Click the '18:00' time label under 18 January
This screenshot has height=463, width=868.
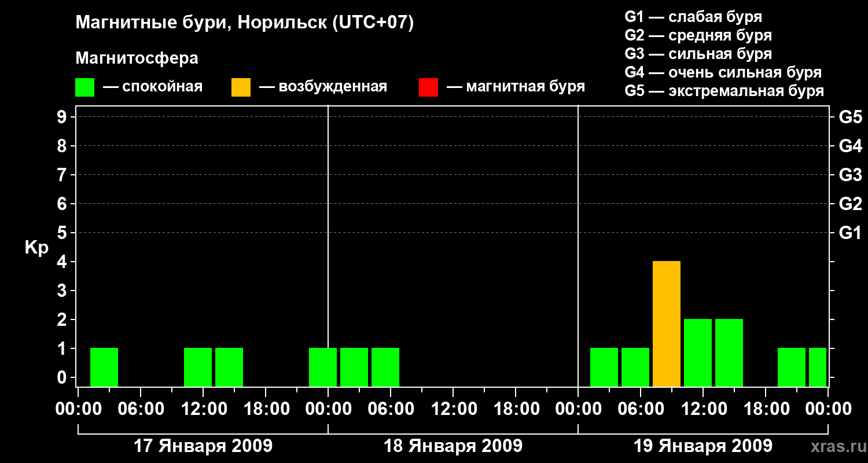[x=516, y=409]
